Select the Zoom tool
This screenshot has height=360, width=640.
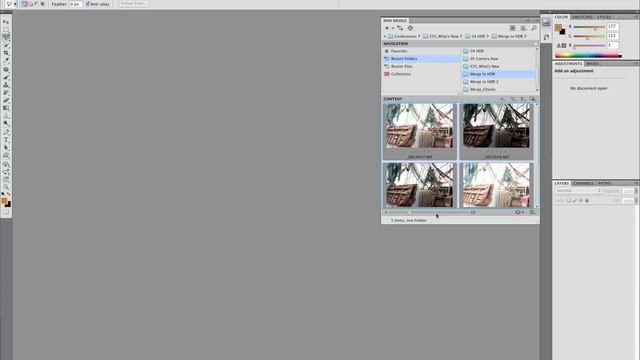[6, 187]
